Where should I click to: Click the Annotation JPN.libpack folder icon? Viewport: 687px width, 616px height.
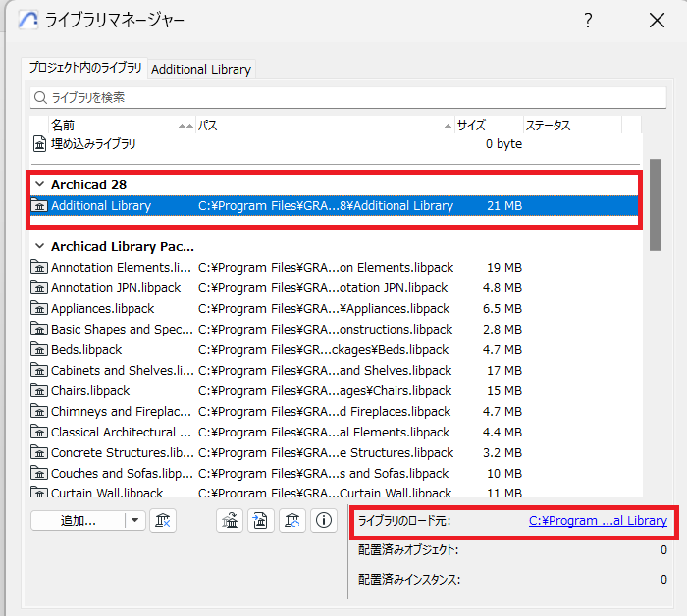tap(39, 287)
